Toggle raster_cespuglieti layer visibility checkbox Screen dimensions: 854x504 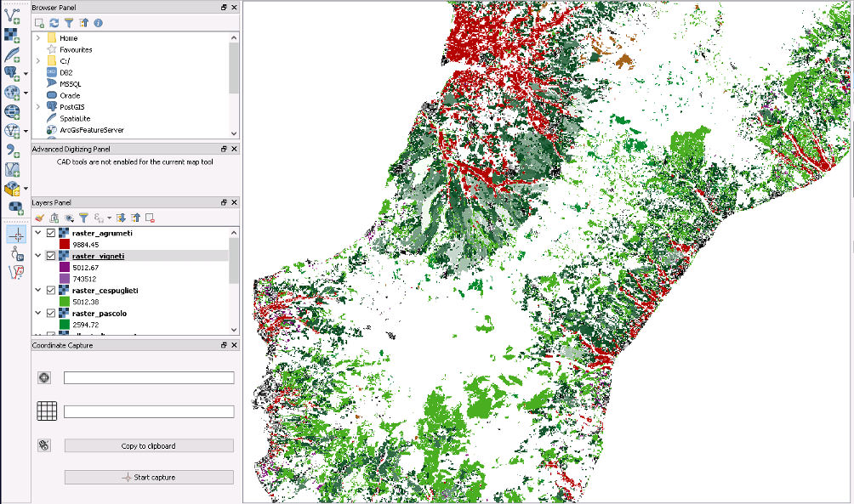(51, 291)
